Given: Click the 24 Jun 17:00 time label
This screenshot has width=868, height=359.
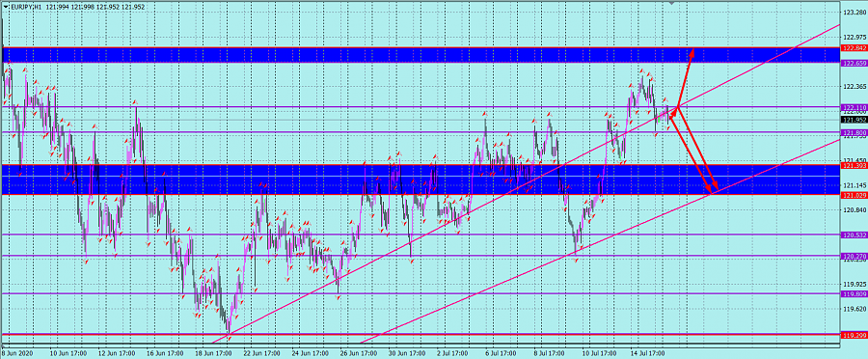Looking at the screenshot, I should [310, 352].
